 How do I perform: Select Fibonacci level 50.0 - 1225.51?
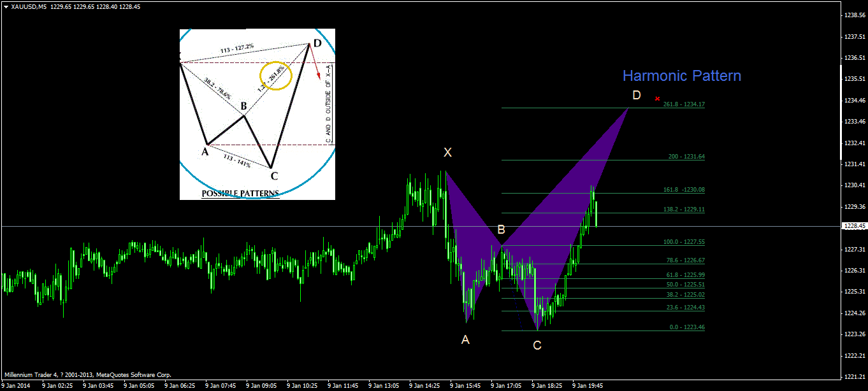click(x=686, y=285)
